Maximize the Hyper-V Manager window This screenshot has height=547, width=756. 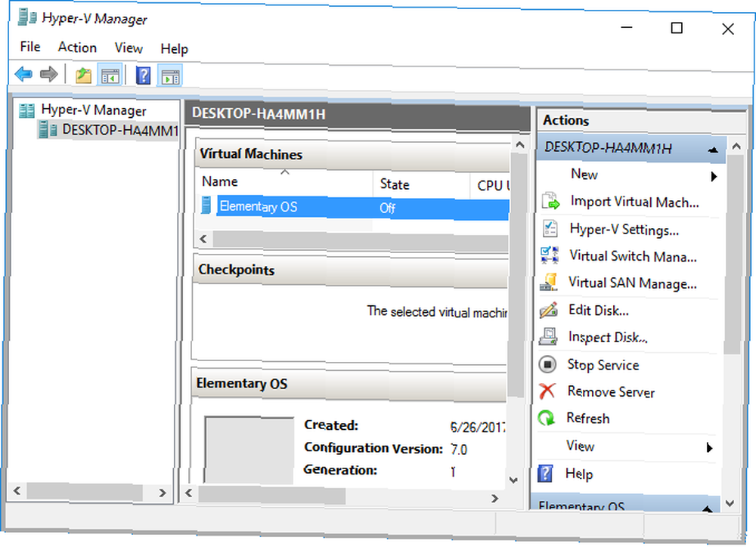677,28
